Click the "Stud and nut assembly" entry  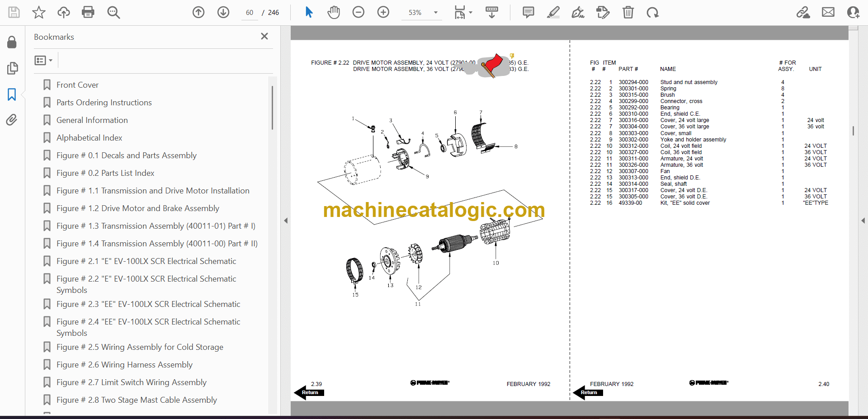689,82
